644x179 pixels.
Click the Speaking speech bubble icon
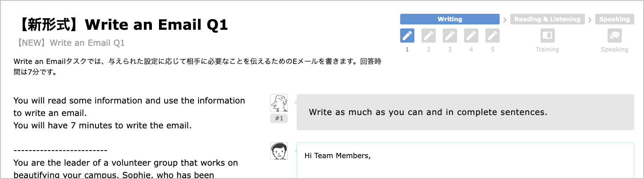[x=615, y=36]
